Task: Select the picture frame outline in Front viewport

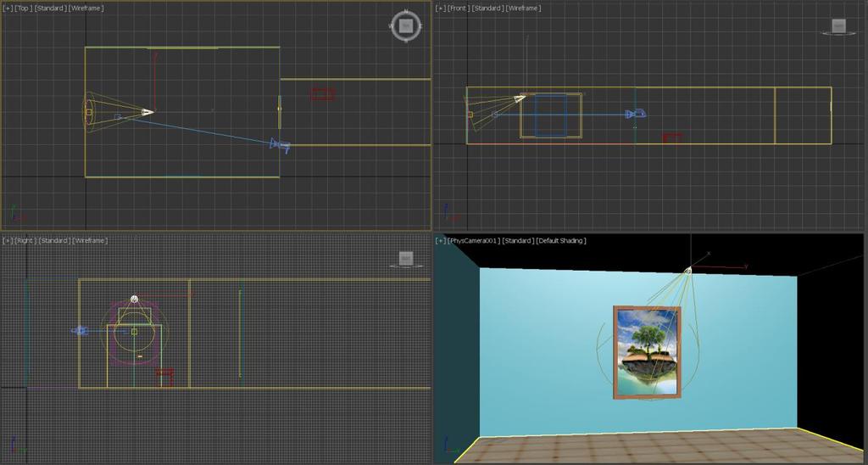Action: tap(551, 115)
